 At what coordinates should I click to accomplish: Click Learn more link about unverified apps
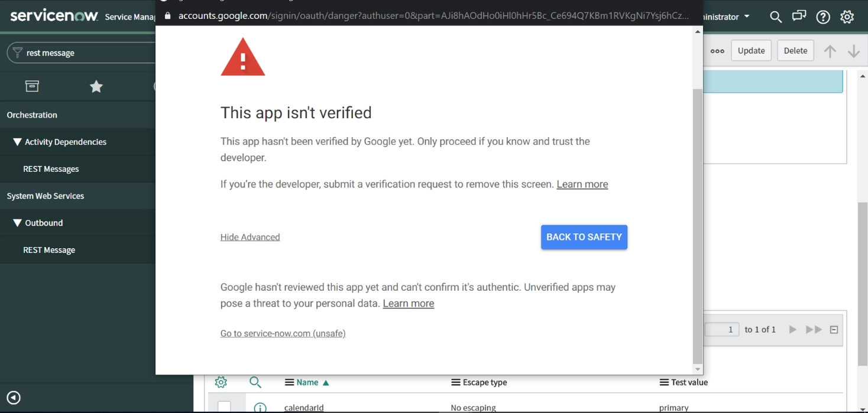click(409, 304)
